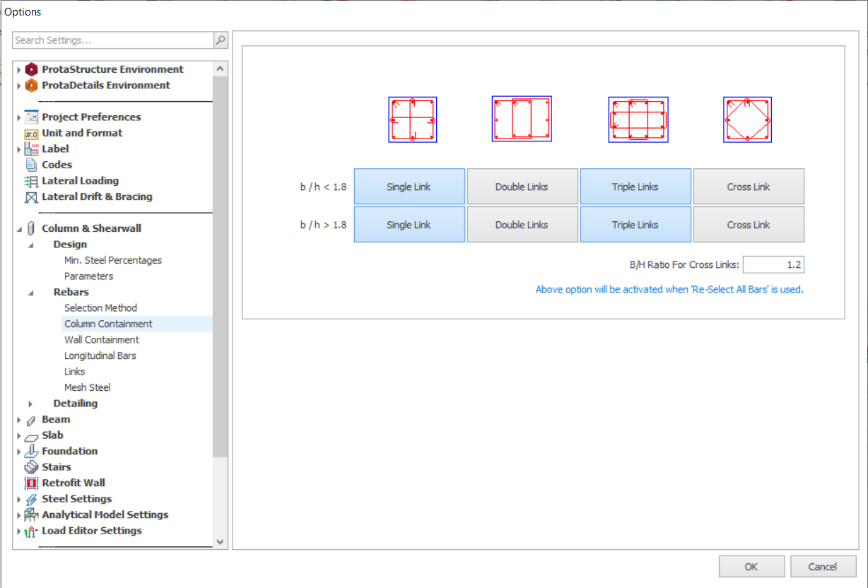This screenshot has height=588, width=868.
Task: Click the B/H Ratio For Cross Links field
Action: (773, 265)
